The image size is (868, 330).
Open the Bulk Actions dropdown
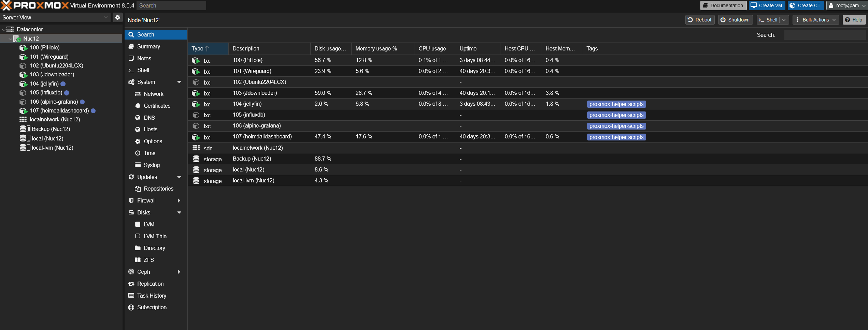click(815, 20)
